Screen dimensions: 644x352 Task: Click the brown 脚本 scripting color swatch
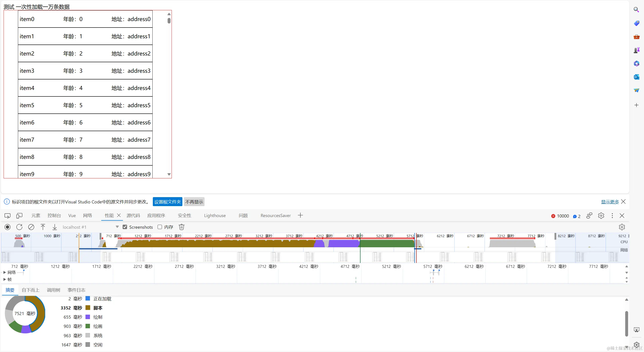(x=88, y=308)
